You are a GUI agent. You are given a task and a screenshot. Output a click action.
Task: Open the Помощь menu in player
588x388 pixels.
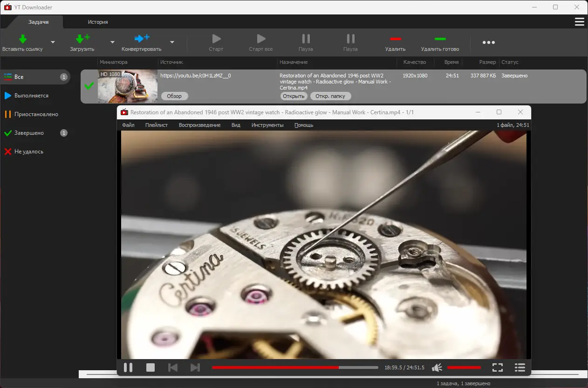tap(304, 125)
